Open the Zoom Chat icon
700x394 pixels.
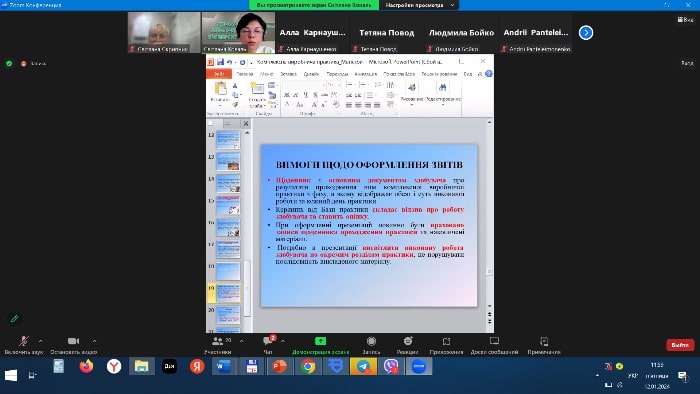pyautogui.click(x=268, y=341)
